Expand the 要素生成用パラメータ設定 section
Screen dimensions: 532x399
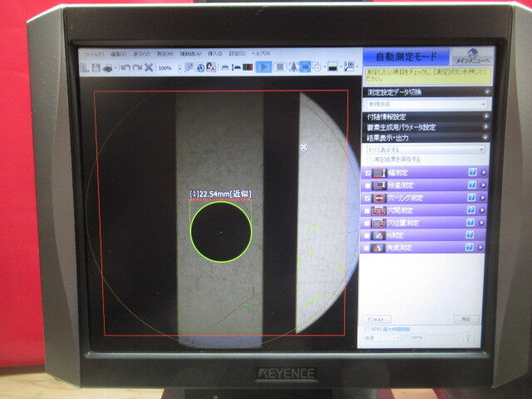pos(486,127)
